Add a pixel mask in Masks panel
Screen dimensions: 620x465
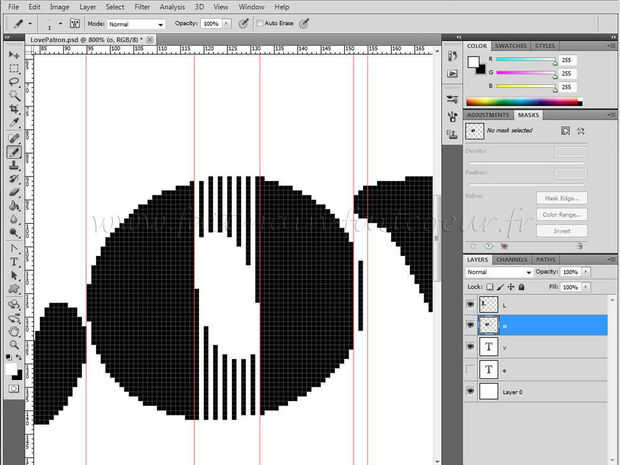[565, 131]
